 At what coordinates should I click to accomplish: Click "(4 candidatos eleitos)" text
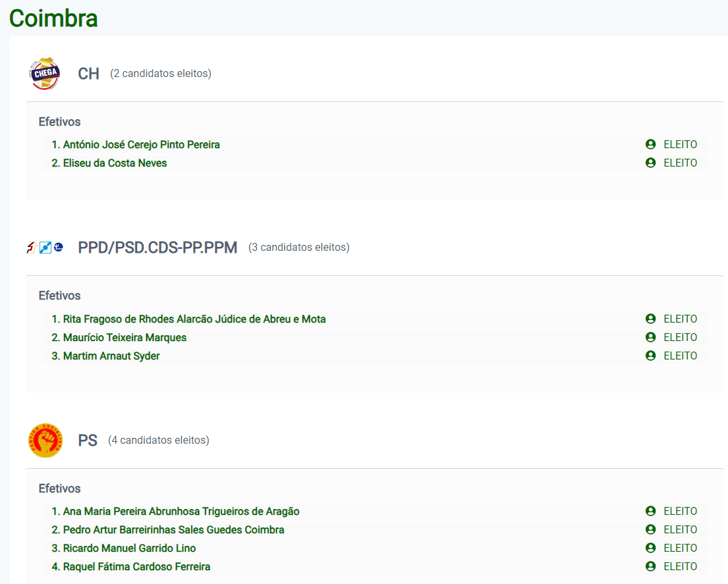pyautogui.click(x=159, y=440)
